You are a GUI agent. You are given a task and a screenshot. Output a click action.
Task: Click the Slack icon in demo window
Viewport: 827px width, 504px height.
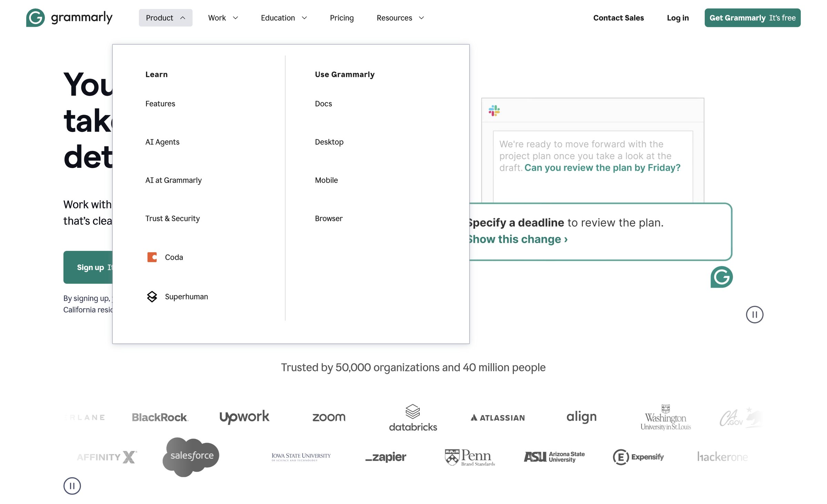(494, 111)
